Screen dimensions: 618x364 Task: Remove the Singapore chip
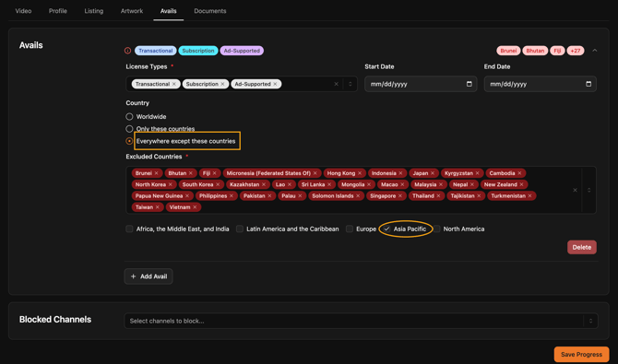(x=400, y=195)
